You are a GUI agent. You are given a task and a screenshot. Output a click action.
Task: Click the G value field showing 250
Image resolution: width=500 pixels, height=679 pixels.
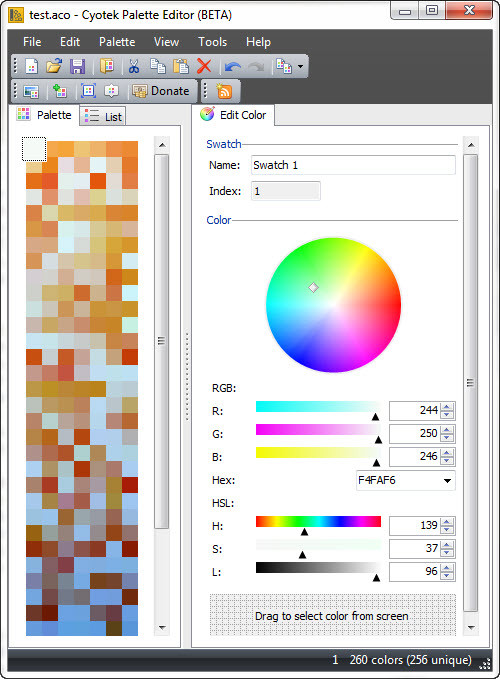(x=414, y=433)
